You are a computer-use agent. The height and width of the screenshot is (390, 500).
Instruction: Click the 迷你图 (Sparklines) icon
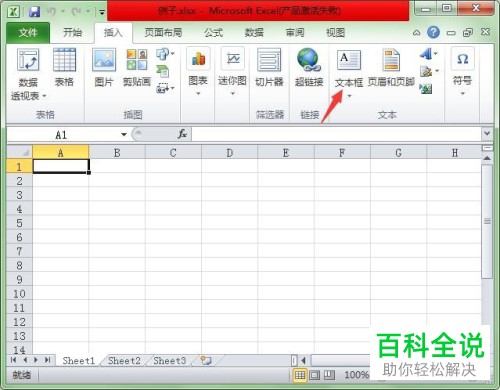pos(233,59)
